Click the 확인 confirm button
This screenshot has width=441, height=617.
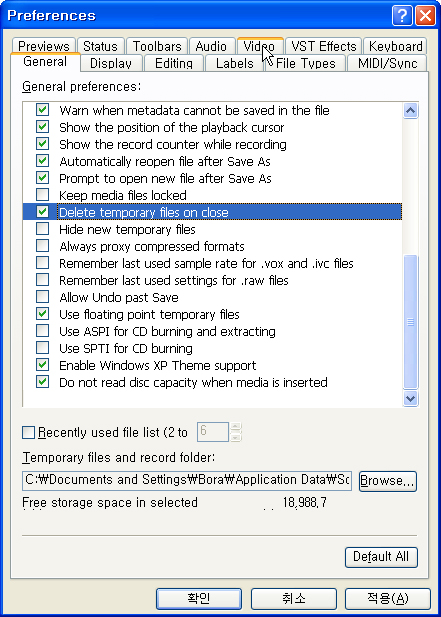click(199, 599)
